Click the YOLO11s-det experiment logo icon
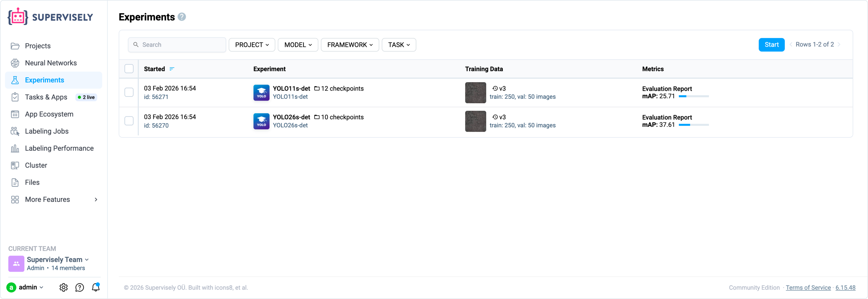 point(261,93)
